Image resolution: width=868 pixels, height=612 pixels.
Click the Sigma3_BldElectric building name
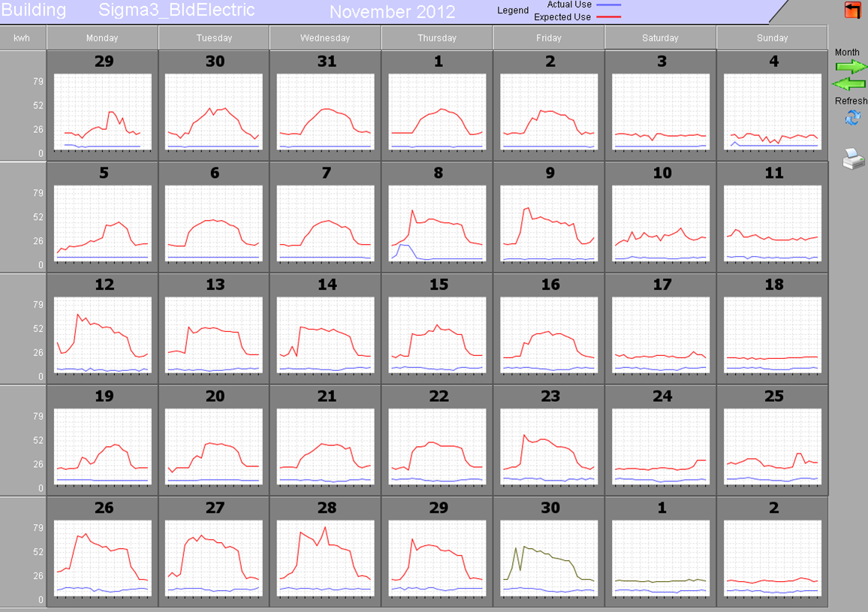click(176, 11)
